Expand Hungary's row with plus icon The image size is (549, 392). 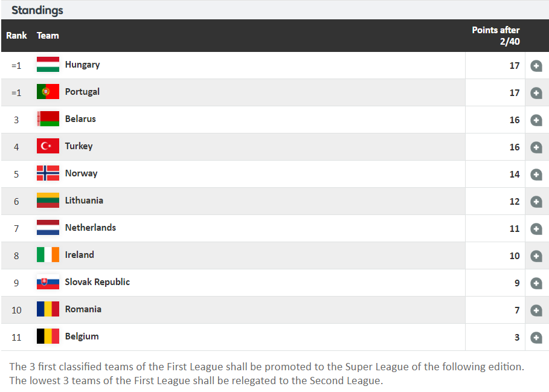[x=536, y=66]
